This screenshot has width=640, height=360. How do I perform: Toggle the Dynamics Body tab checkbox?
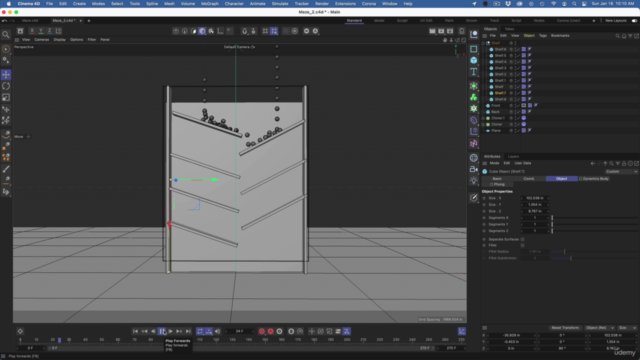(581, 179)
